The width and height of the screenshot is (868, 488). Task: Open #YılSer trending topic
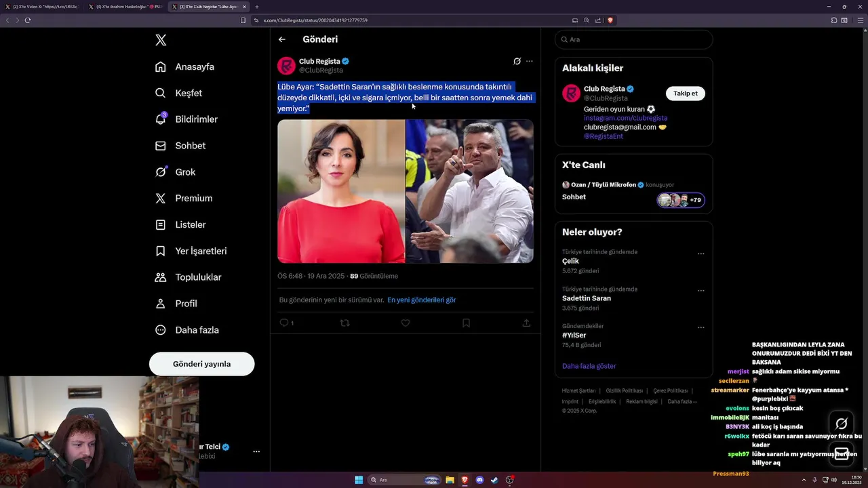click(x=574, y=335)
